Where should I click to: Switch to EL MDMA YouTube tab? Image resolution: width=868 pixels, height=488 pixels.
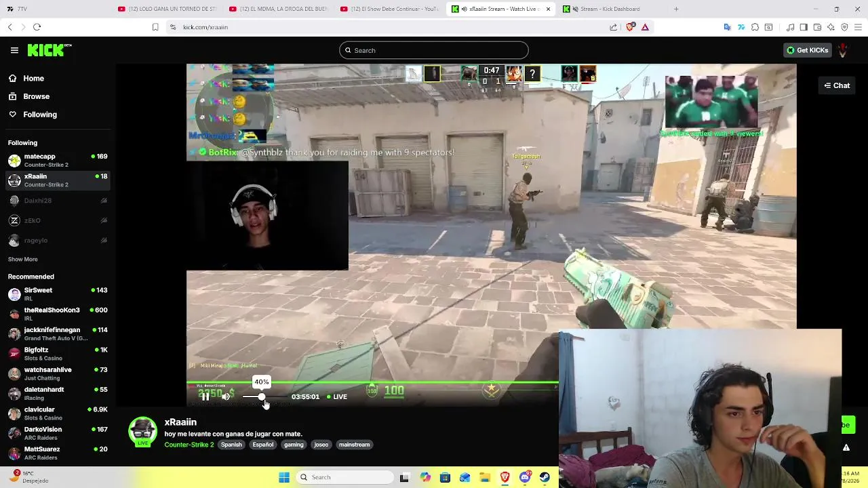click(278, 9)
